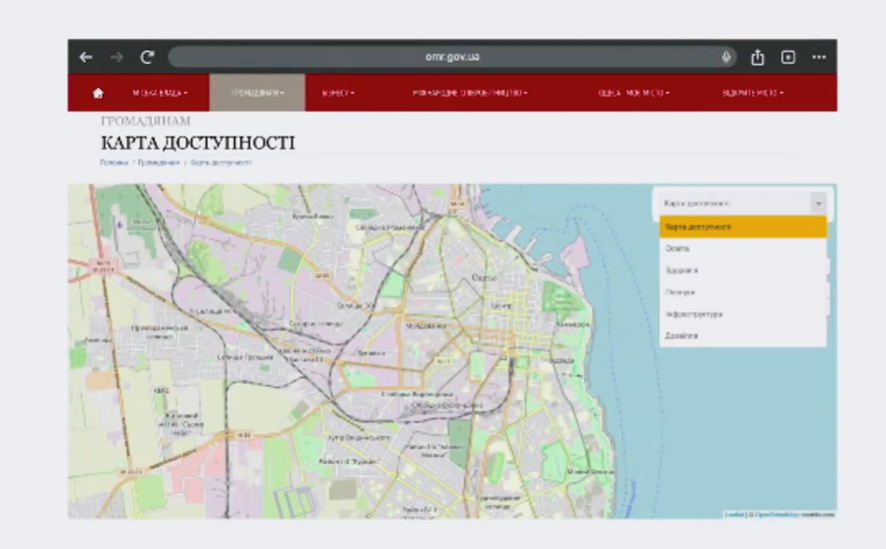Tap the microphone icon in address bar
This screenshot has width=886, height=549.
tap(727, 57)
